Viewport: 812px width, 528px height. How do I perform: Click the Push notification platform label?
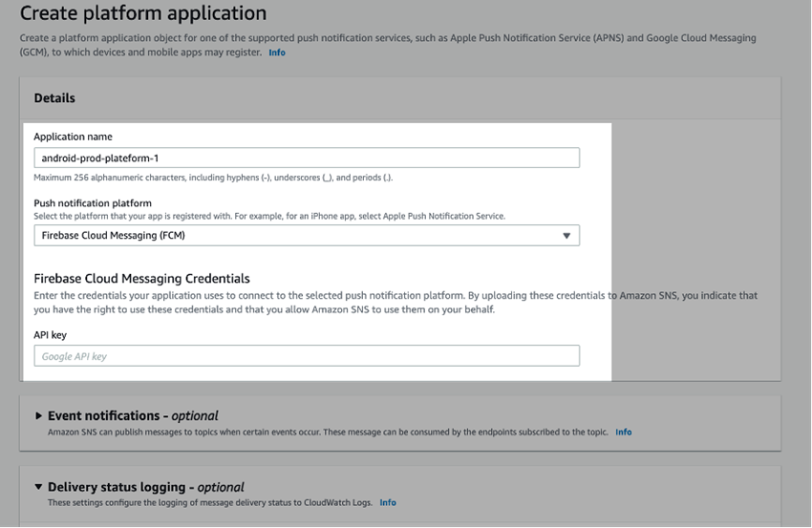(x=93, y=203)
